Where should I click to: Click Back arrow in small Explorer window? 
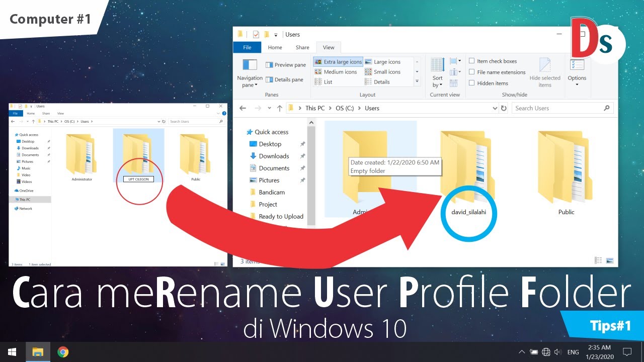coord(14,121)
